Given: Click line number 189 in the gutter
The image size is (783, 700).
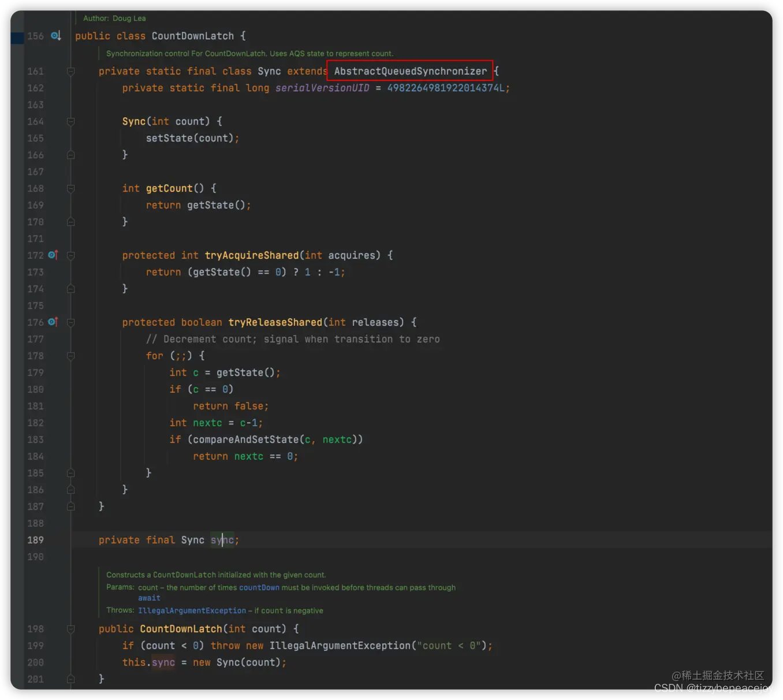Looking at the screenshot, I should [35, 540].
